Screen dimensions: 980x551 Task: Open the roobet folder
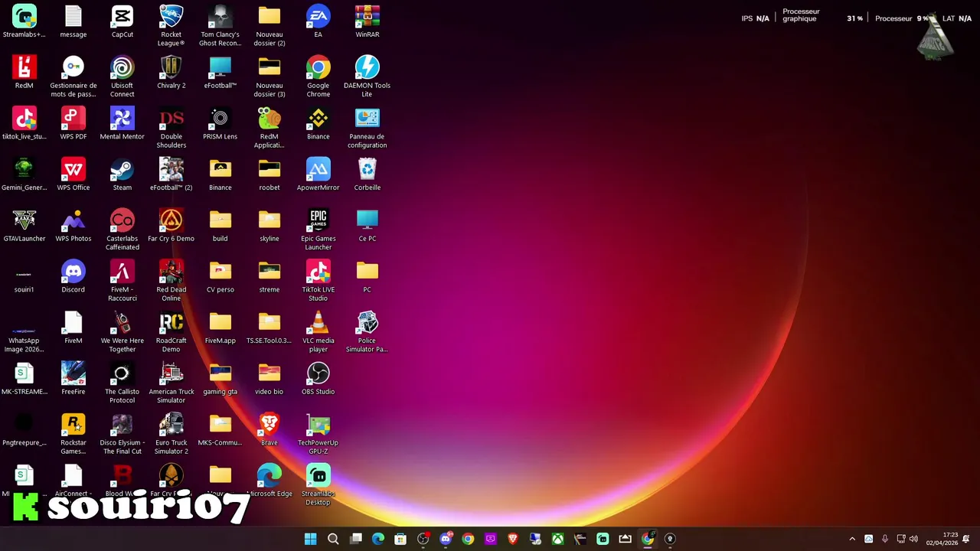tap(269, 174)
